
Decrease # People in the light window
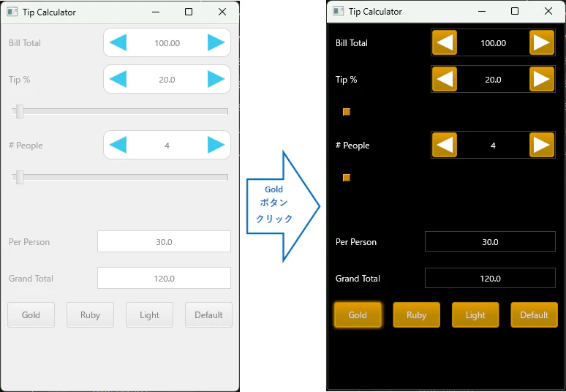[x=118, y=145]
